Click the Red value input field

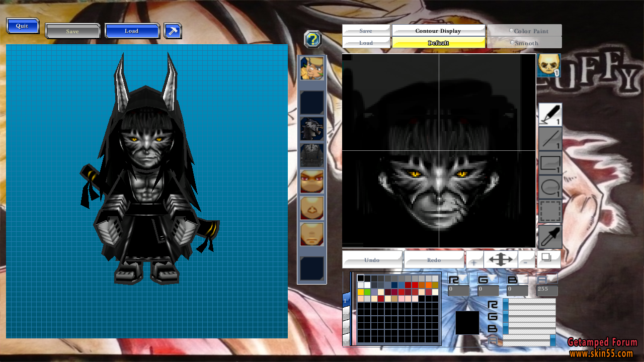pos(458,290)
